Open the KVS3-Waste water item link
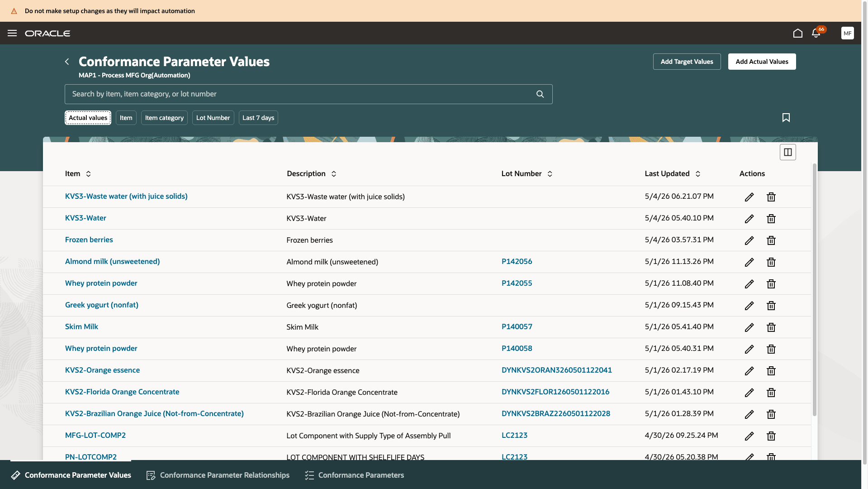 click(126, 196)
